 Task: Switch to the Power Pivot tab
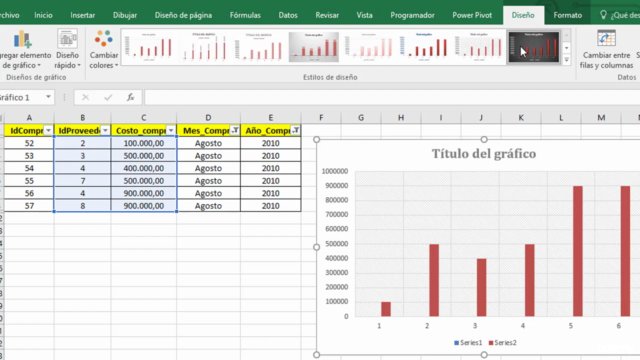472,15
